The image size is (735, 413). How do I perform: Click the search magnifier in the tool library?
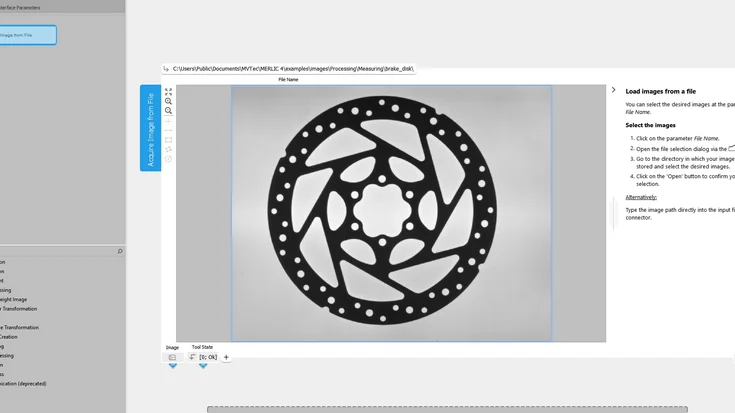[120, 251]
